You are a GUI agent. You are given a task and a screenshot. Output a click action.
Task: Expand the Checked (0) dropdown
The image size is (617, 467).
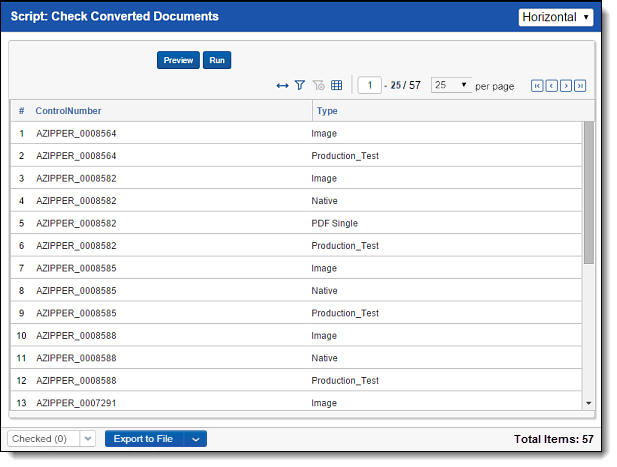click(x=88, y=438)
